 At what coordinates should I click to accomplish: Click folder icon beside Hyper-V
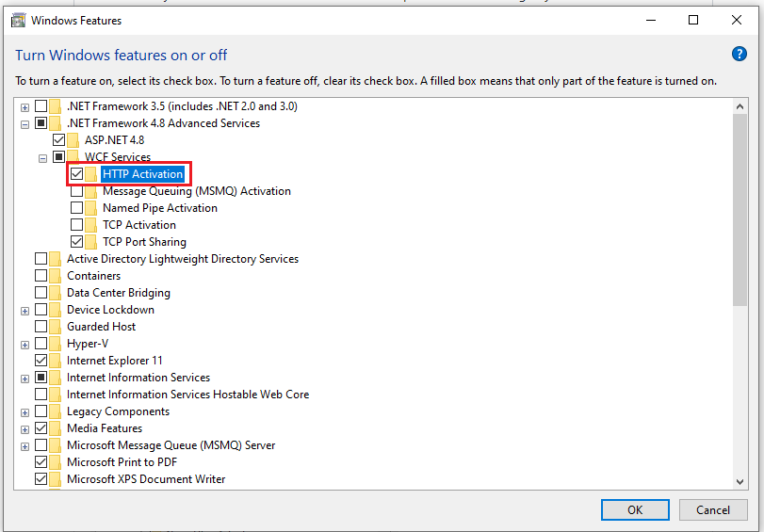point(55,344)
